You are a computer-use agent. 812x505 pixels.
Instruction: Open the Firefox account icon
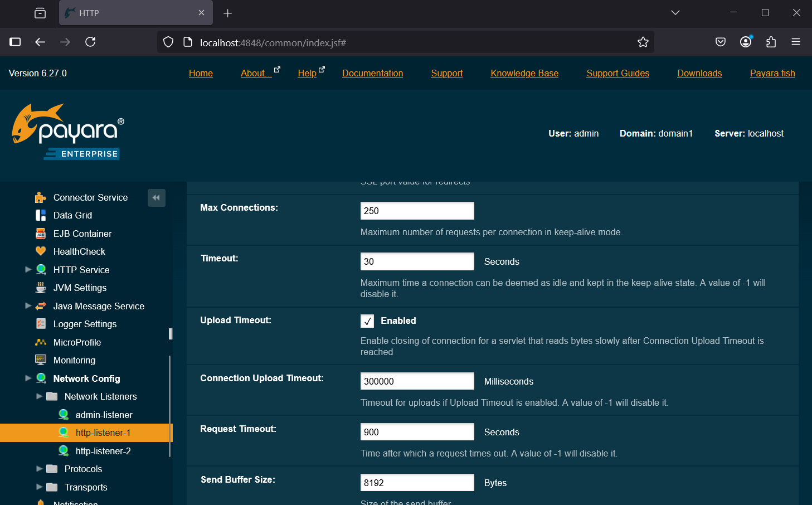point(746,42)
